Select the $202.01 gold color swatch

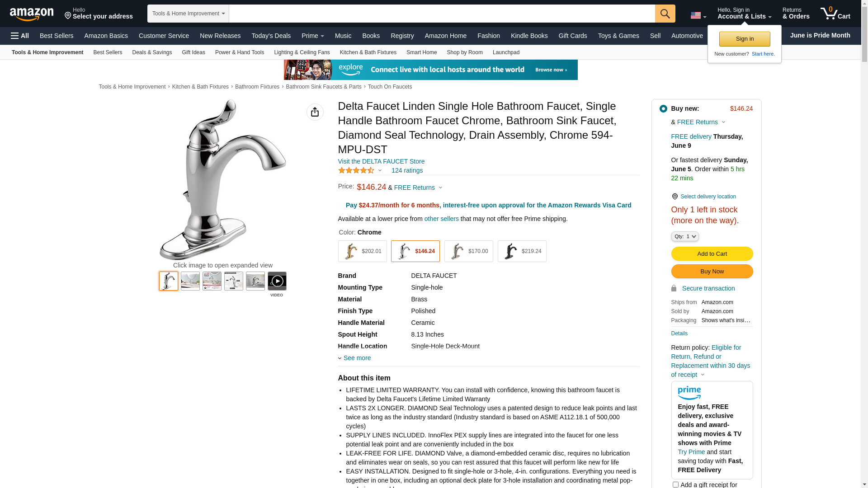coord(363,251)
